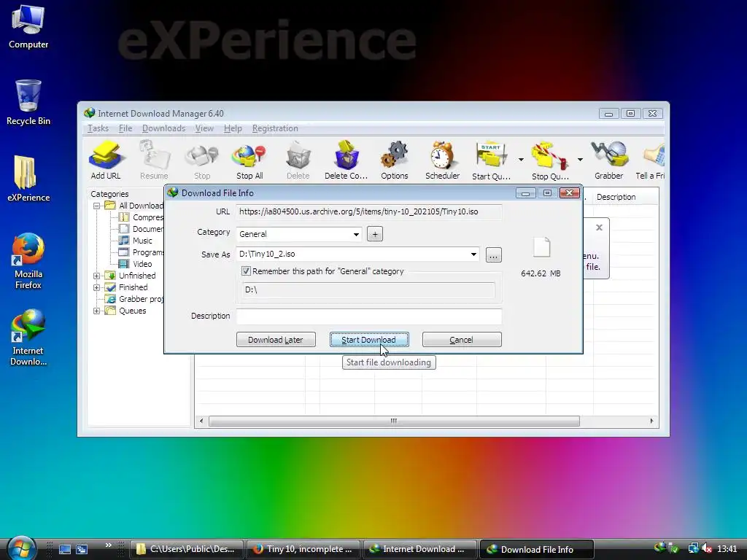Open the Help menu
This screenshot has width=747, height=560.
click(x=233, y=128)
